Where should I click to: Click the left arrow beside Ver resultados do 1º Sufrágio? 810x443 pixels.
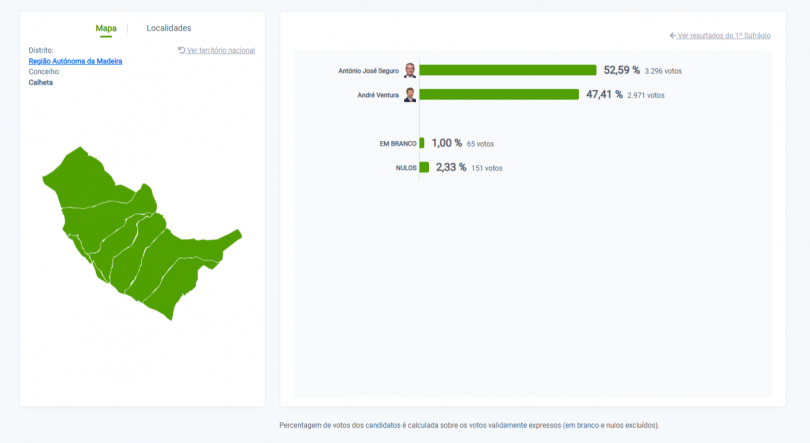[x=673, y=35]
